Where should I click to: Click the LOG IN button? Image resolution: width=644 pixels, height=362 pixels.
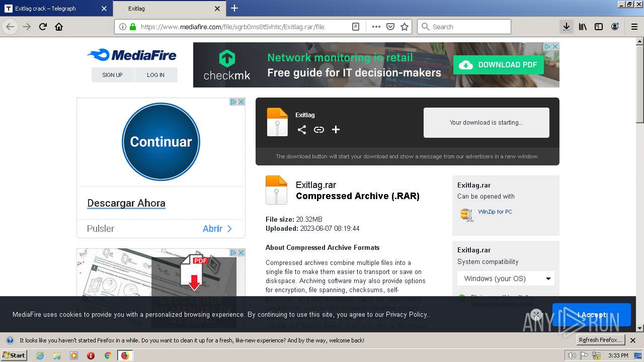(x=156, y=75)
